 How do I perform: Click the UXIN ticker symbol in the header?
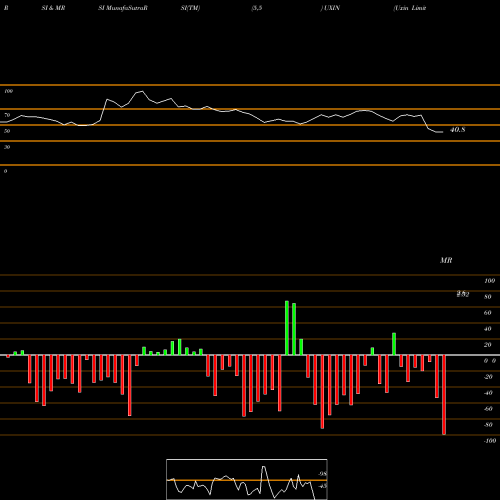coord(332,8)
